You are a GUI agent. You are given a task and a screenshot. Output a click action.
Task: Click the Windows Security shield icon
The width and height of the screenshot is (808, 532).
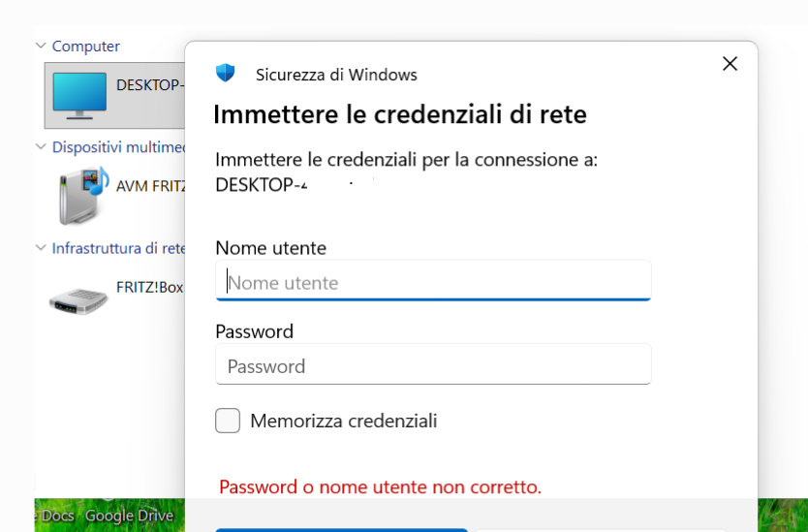(x=225, y=73)
